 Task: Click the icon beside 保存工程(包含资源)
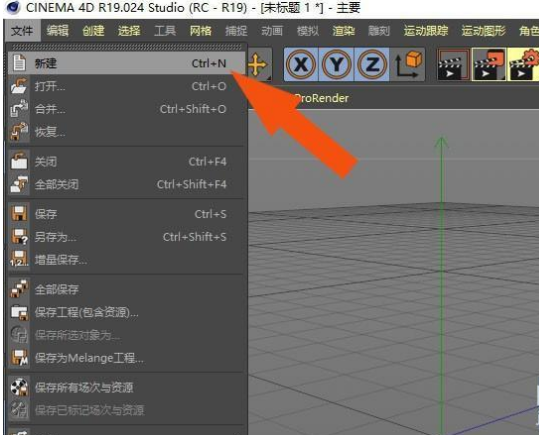[x=19, y=312]
